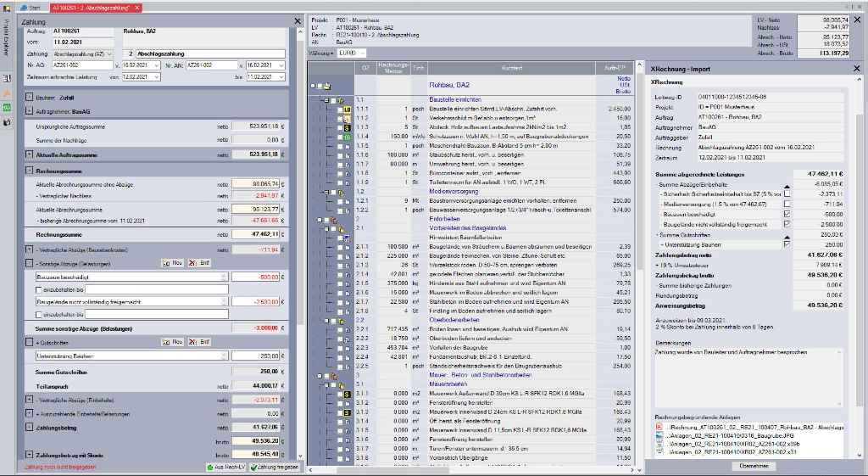Collapse the Rechnungssumme section
Viewport: 868px width, 476px height.
pos(29,171)
